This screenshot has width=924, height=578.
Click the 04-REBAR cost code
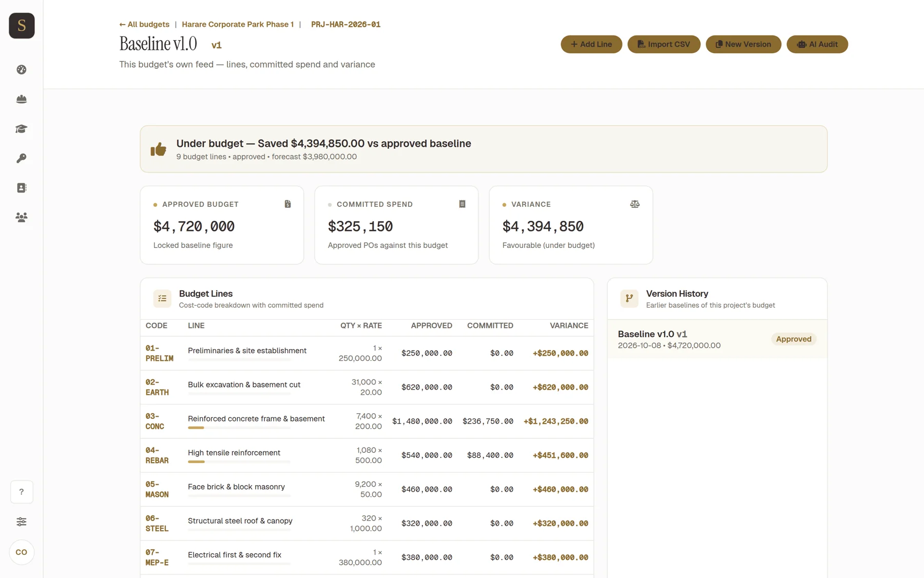(x=157, y=455)
